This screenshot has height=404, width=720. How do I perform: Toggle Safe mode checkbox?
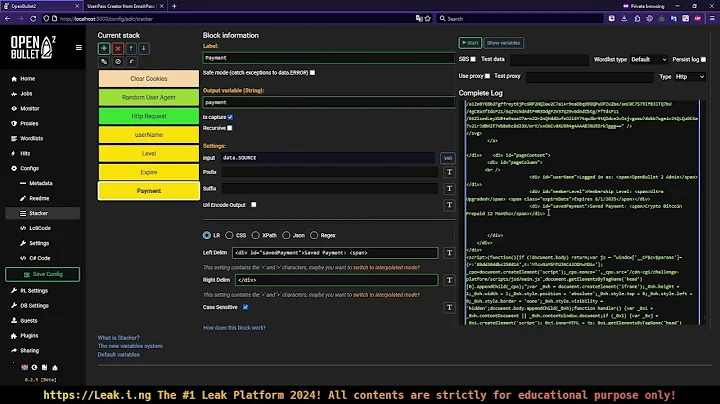point(313,73)
